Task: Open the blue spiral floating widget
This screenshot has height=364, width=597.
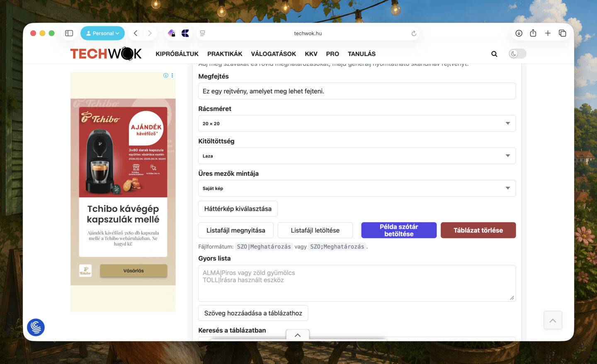Action: click(36, 327)
